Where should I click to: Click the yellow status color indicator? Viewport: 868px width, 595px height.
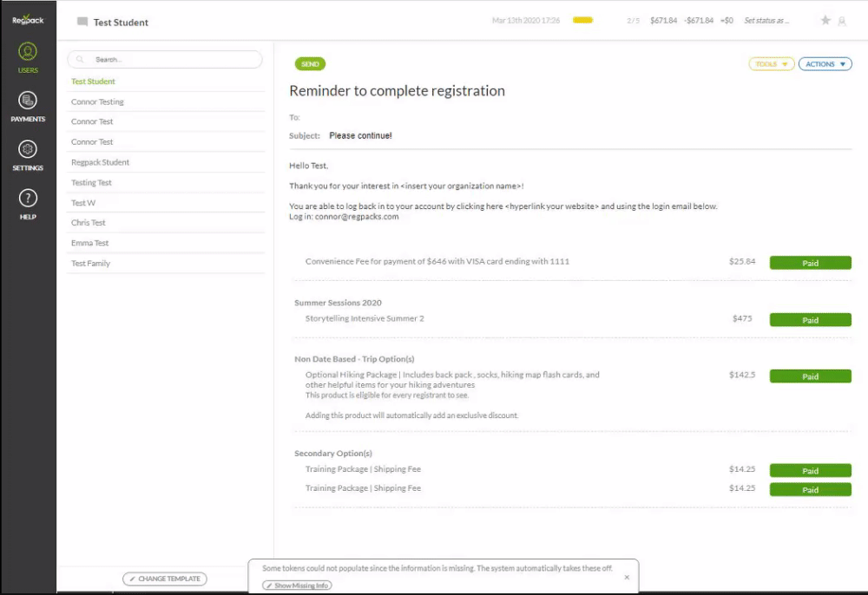tap(582, 20)
